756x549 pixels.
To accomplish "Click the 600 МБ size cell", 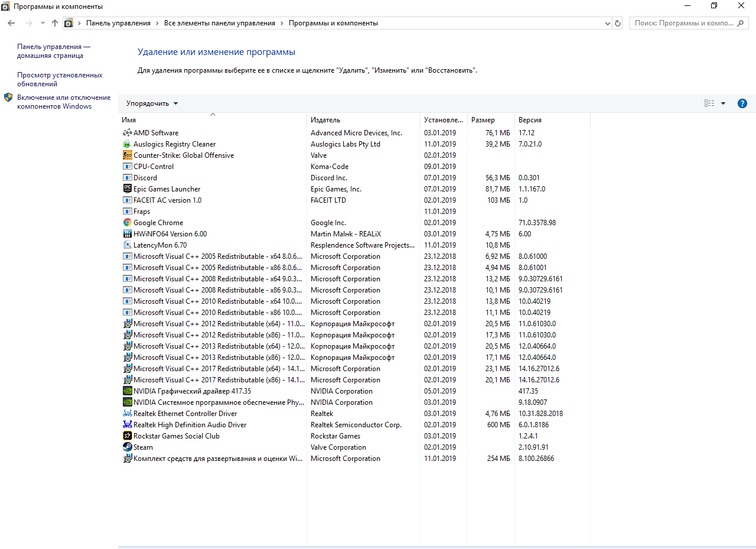I will [498, 425].
